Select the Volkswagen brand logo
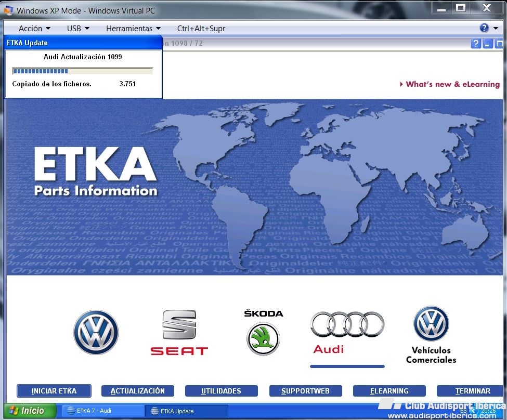This screenshot has height=420, width=507. [96, 332]
